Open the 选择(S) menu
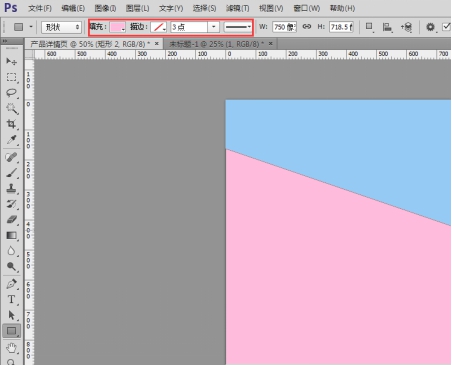452x365 pixels. tap(204, 8)
